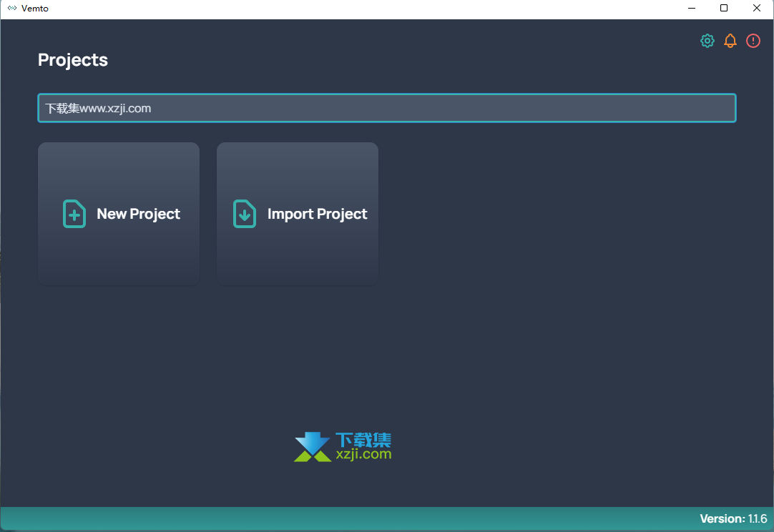Click the Import Project card
774x532 pixels.
pyautogui.click(x=298, y=214)
